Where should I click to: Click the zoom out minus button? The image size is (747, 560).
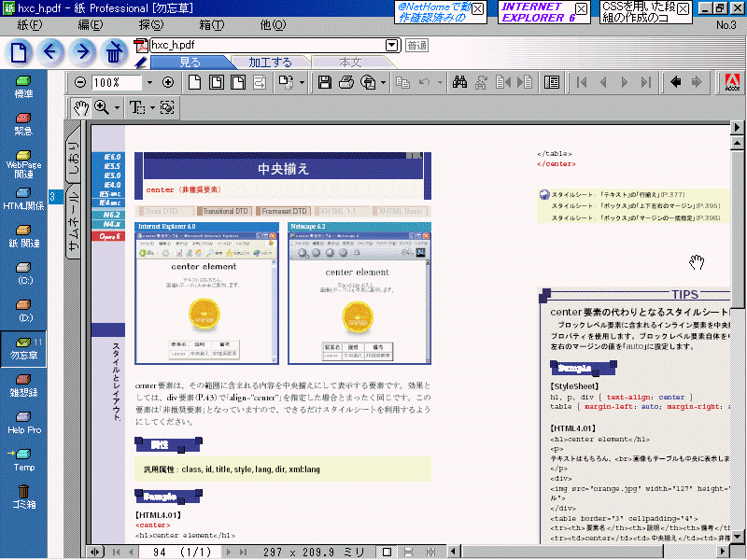click(x=80, y=82)
